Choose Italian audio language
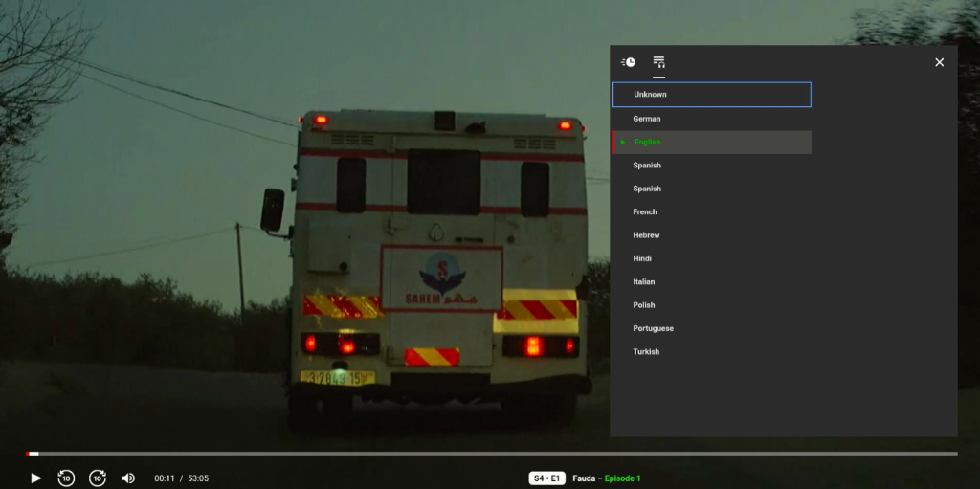980x489 pixels. point(712,282)
